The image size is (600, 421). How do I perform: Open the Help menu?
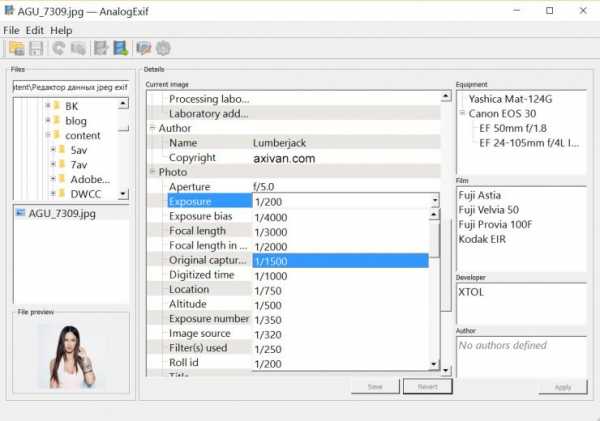point(61,30)
